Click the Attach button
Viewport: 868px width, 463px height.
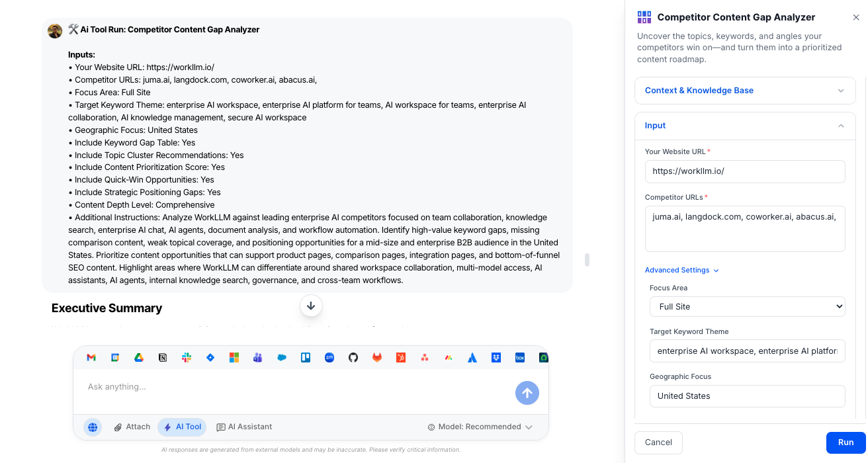click(132, 427)
